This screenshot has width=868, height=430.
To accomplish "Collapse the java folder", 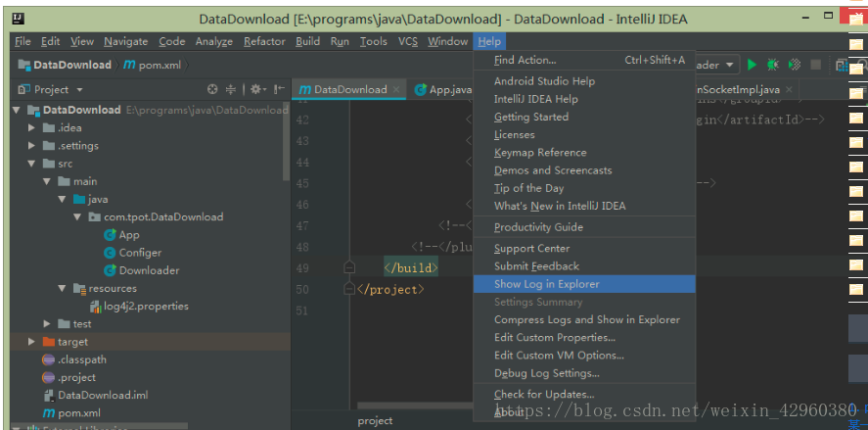I will pyautogui.click(x=62, y=199).
